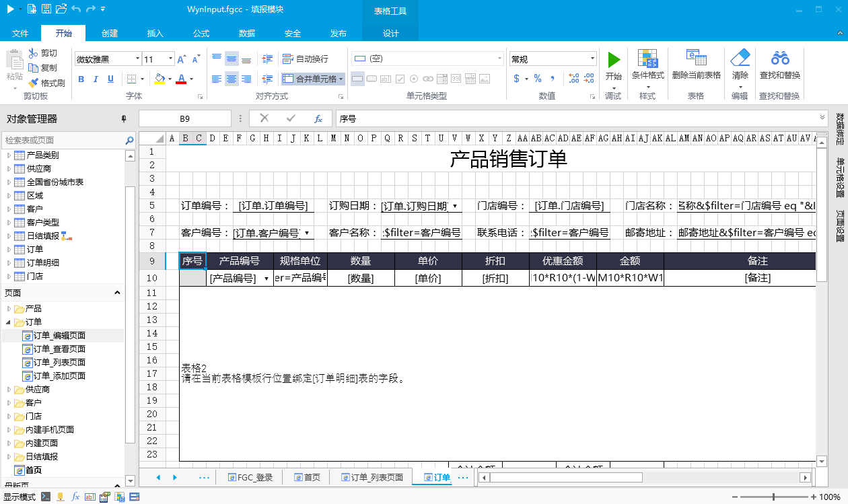Apply percent style number format
The image size is (848, 504).
point(538,79)
